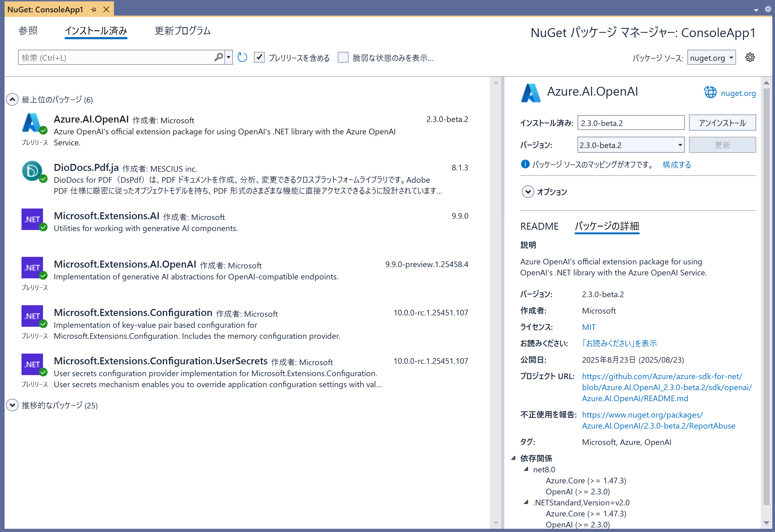Click the search magnifier icon
The width and height of the screenshot is (775, 532).
pyautogui.click(x=218, y=57)
